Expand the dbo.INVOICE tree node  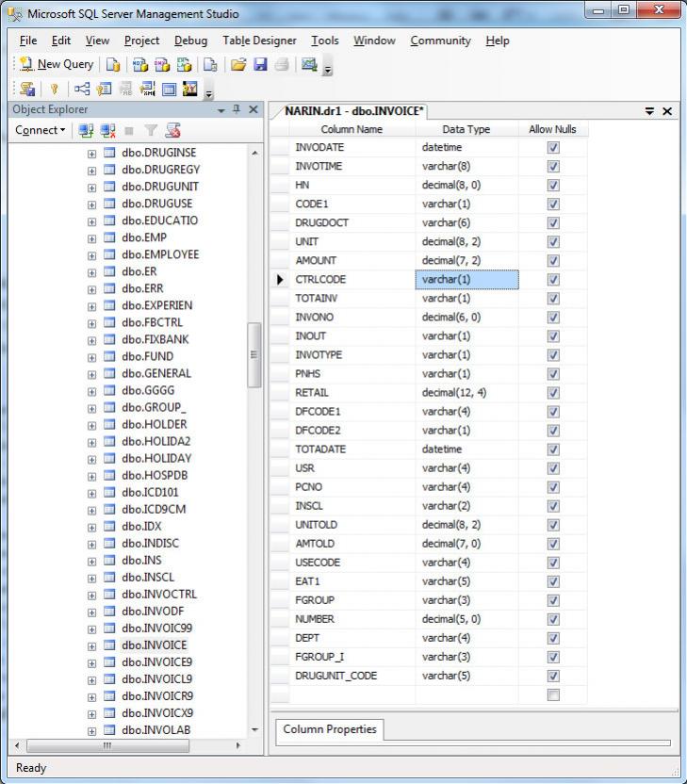point(91,645)
